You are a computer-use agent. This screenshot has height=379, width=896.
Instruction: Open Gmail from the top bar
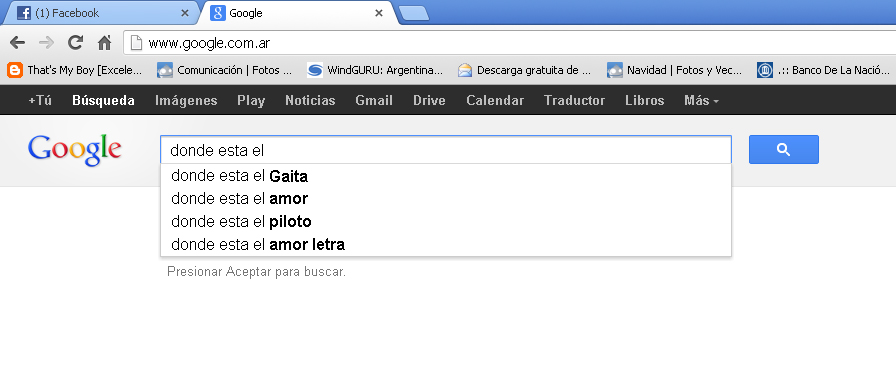point(374,101)
